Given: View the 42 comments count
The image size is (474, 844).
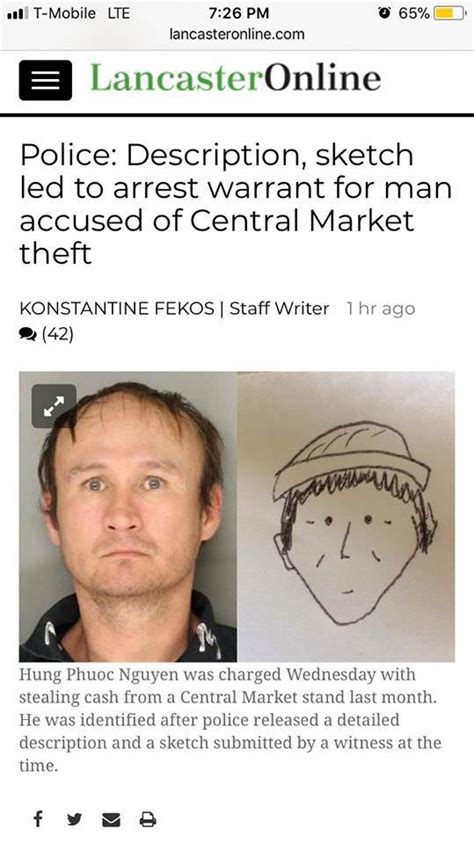Looking at the screenshot, I should click(x=57, y=335).
